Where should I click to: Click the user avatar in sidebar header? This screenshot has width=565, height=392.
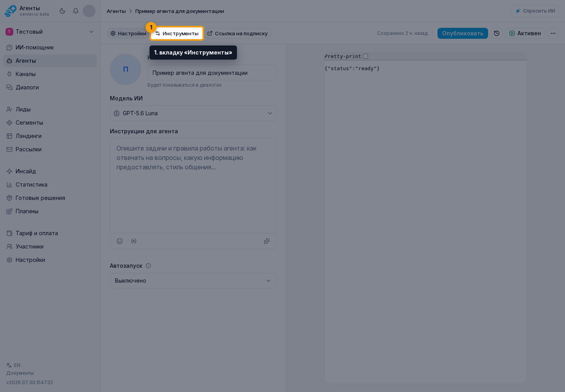tap(89, 11)
